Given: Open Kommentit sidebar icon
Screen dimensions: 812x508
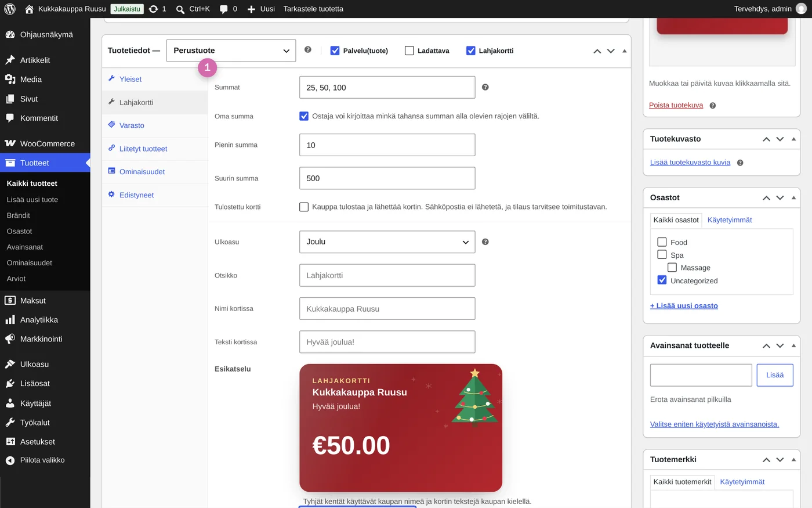Looking at the screenshot, I should (x=10, y=118).
